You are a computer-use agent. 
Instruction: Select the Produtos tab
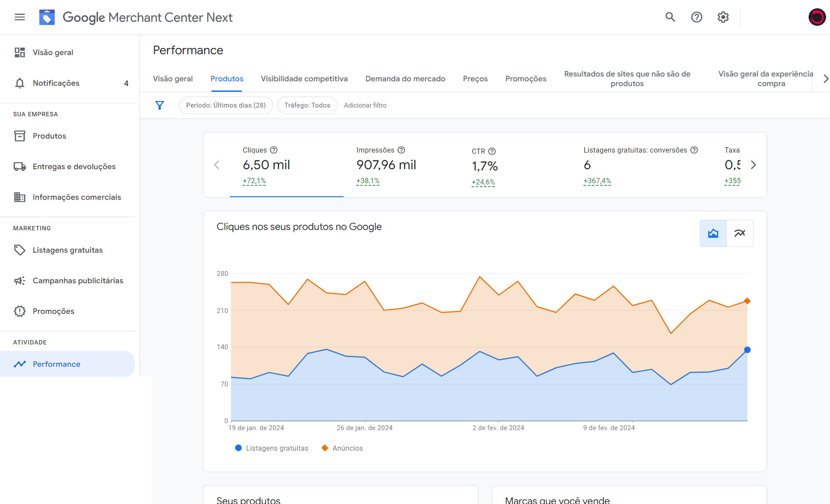pyautogui.click(x=227, y=79)
